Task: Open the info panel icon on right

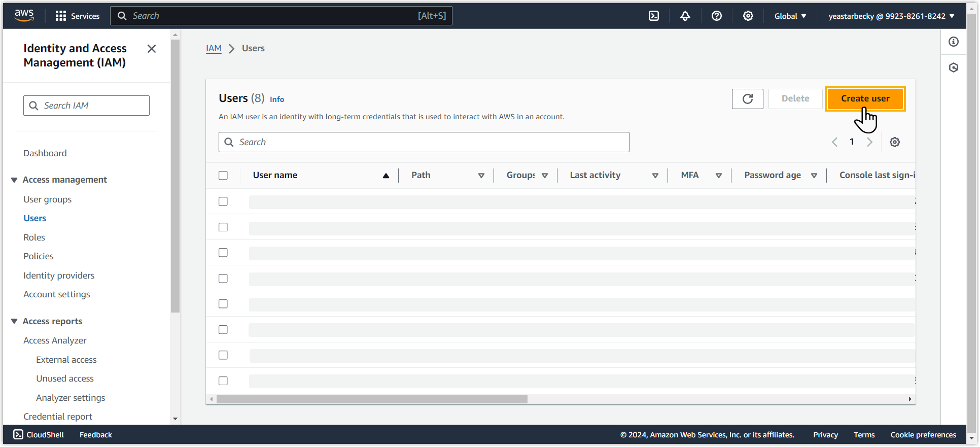Action: pyautogui.click(x=954, y=42)
